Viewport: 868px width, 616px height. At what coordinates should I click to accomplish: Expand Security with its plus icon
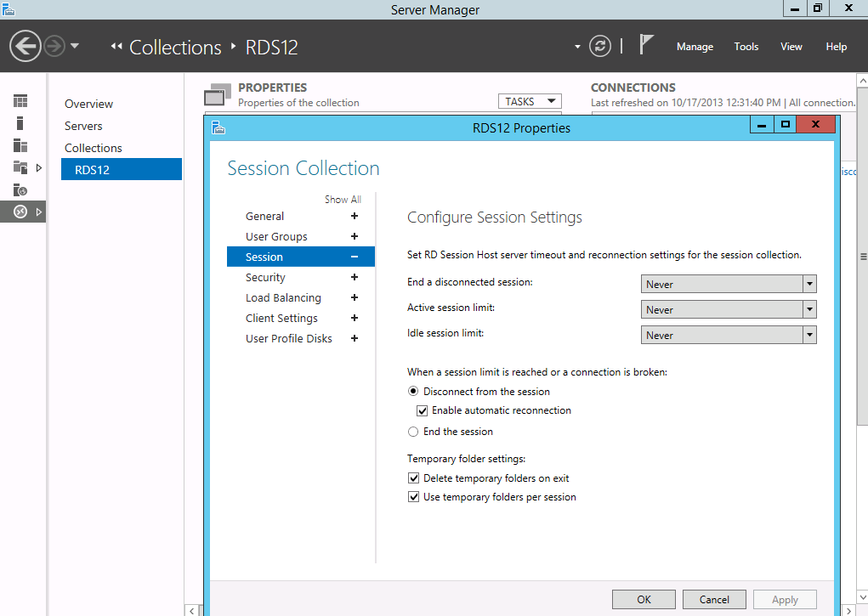[x=355, y=277]
